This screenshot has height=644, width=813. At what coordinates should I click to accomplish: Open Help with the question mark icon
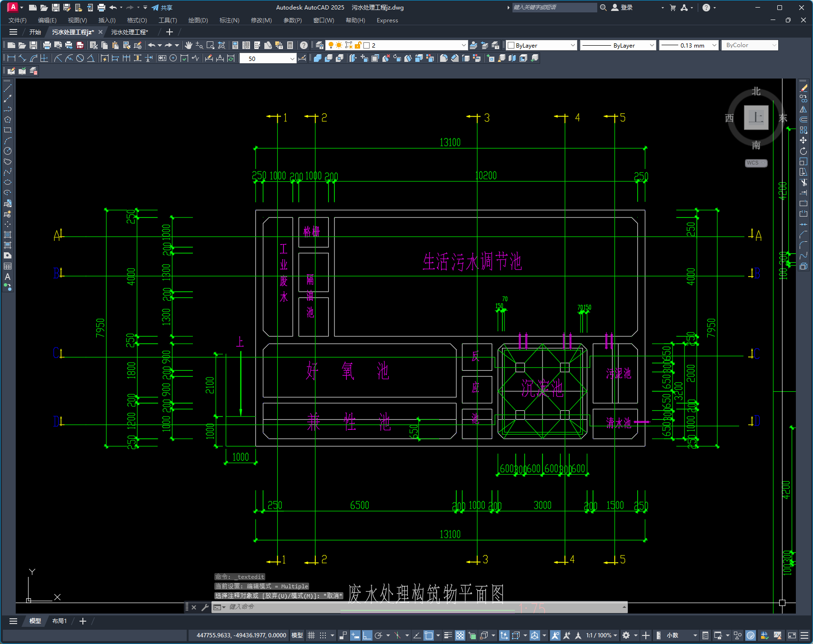pyautogui.click(x=304, y=45)
